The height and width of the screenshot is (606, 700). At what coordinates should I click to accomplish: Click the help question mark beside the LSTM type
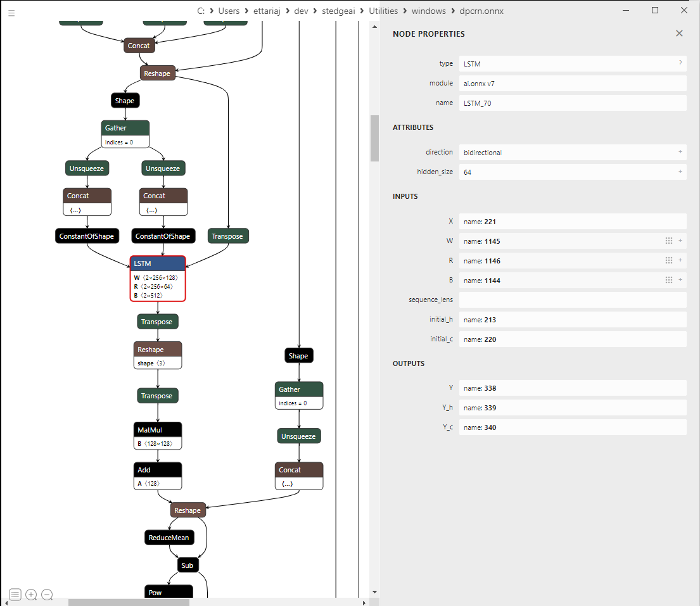[x=680, y=63]
